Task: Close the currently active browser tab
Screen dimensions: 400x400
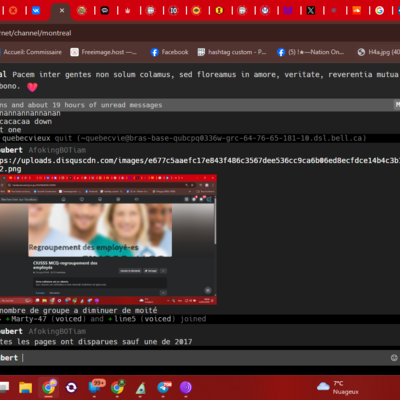Action: point(62,11)
